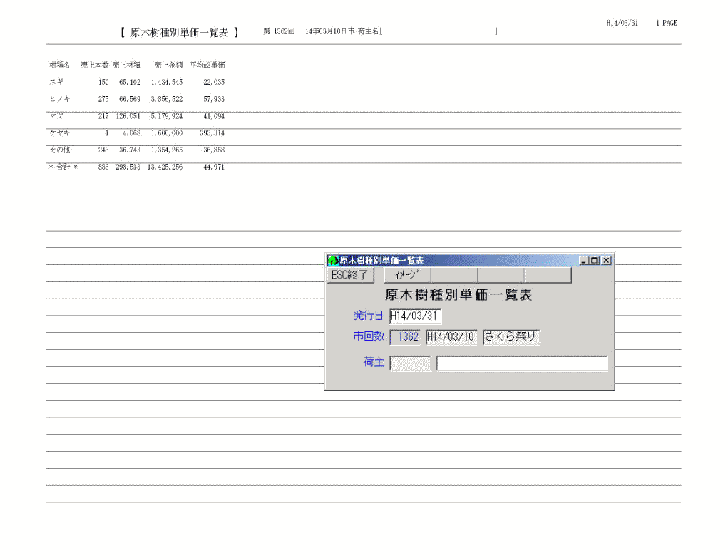Click the さくら祭り field
The width and height of the screenshot is (728, 560).
(511, 337)
